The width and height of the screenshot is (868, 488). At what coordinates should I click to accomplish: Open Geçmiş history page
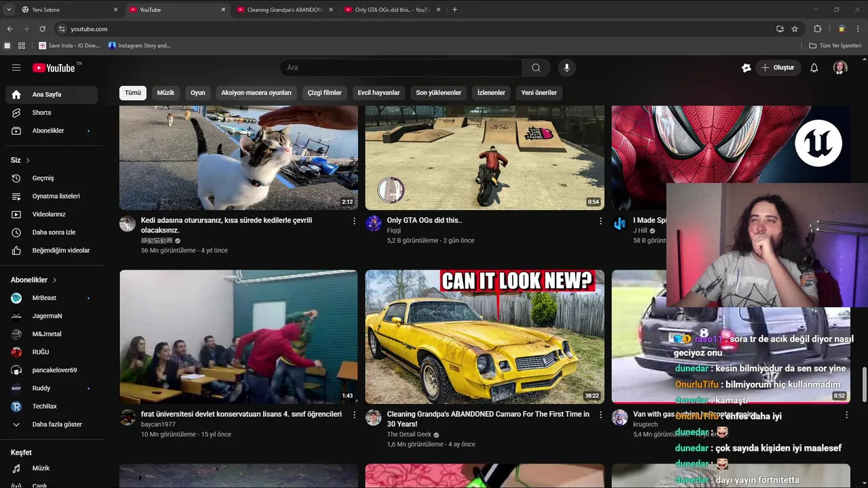coord(52,178)
